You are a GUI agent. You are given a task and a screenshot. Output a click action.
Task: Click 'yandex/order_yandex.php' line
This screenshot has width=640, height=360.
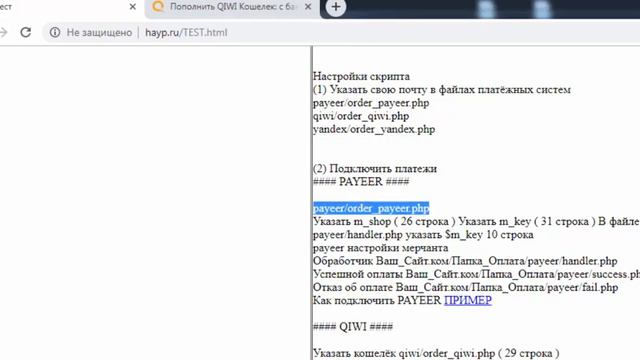click(x=374, y=129)
